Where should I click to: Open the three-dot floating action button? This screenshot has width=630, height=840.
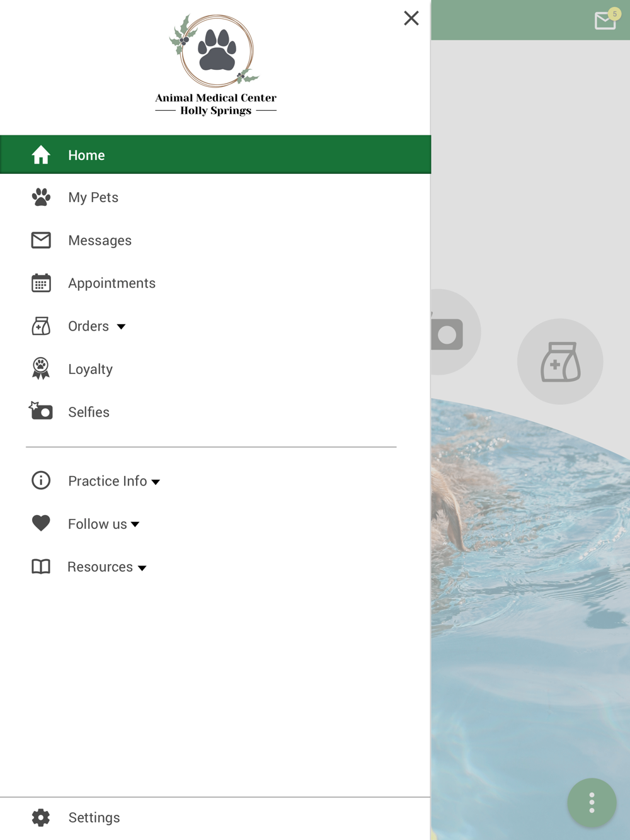point(592,803)
